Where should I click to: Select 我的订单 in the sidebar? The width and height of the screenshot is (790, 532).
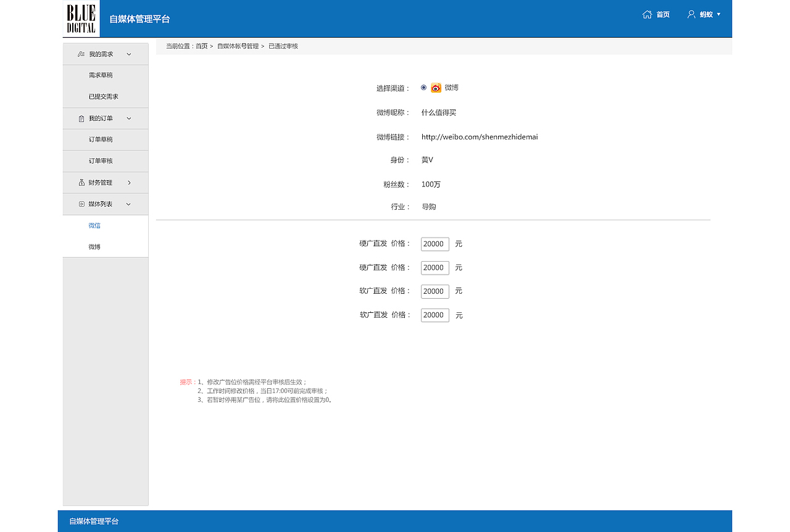(x=101, y=118)
